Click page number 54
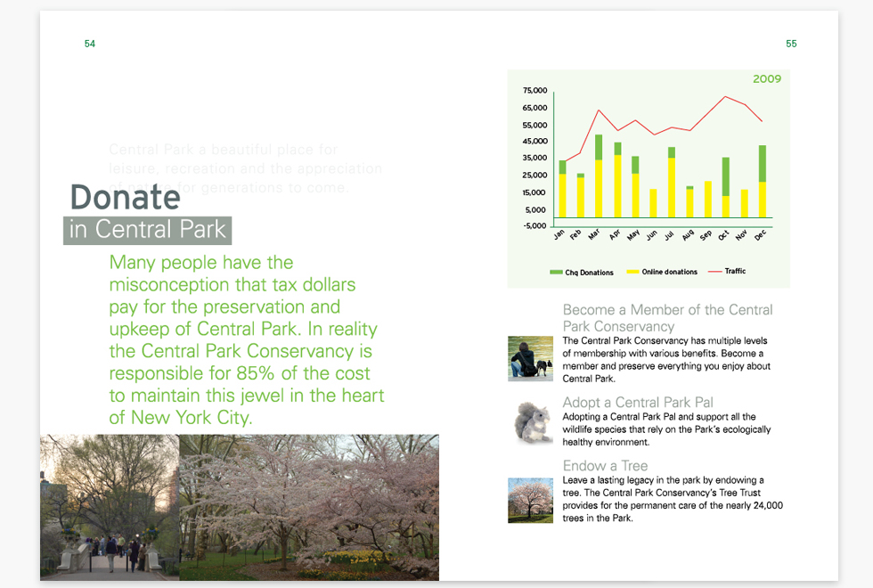The width and height of the screenshot is (873, 588). coord(90,44)
